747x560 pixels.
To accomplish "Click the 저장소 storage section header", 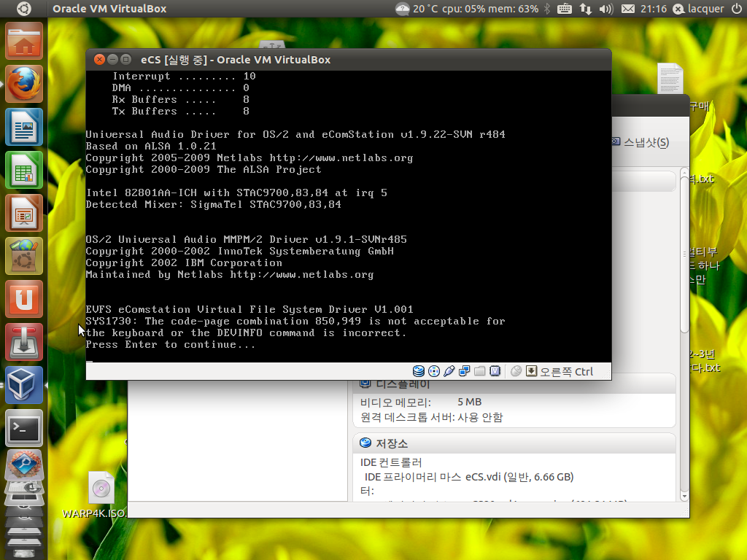I will (x=514, y=443).
